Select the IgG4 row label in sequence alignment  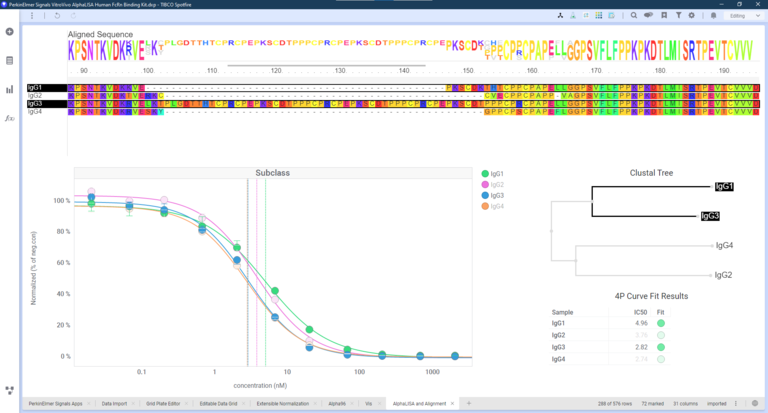[35, 112]
